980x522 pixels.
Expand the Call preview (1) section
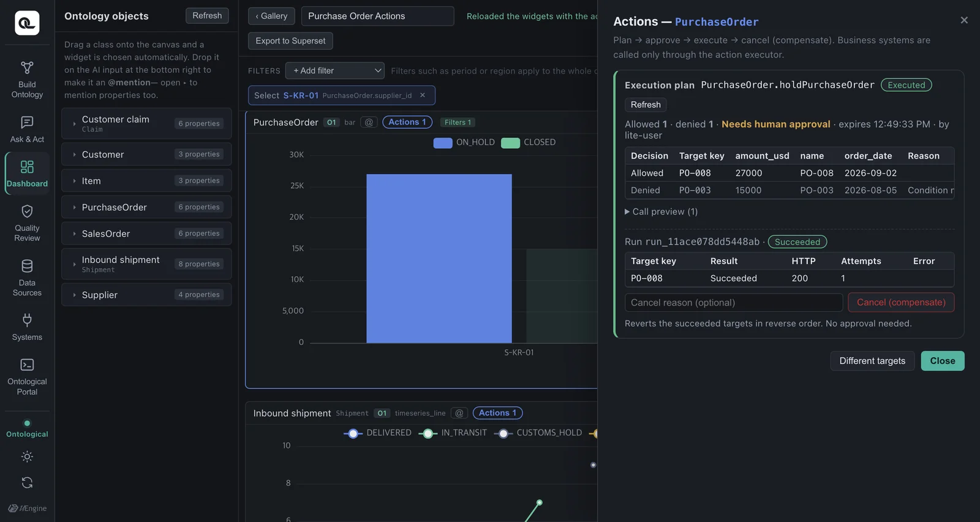pyautogui.click(x=661, y=211)
